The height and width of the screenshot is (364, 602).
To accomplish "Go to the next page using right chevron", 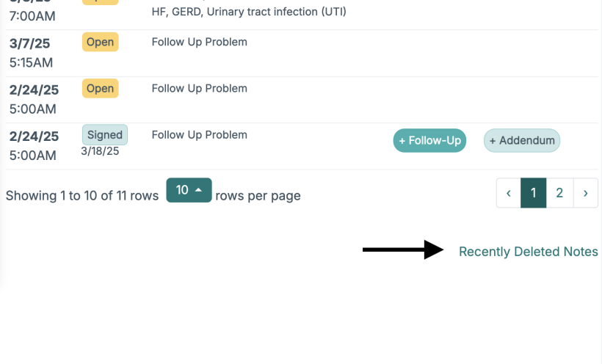I will coord(585,193).
